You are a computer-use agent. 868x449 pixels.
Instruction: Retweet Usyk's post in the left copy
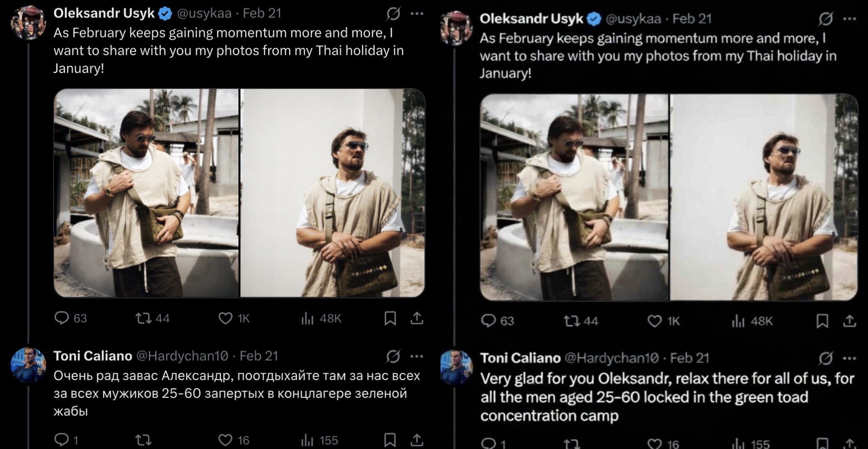(143, 318)
